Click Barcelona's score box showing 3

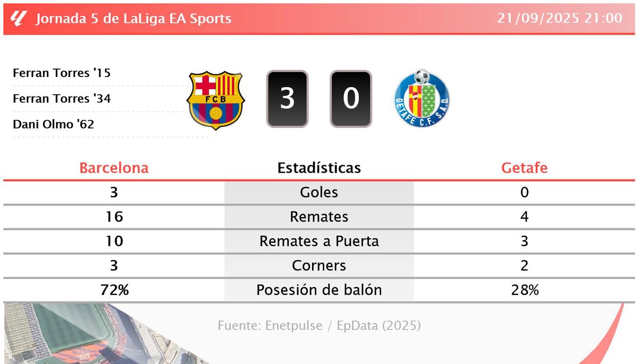(287, 99)
